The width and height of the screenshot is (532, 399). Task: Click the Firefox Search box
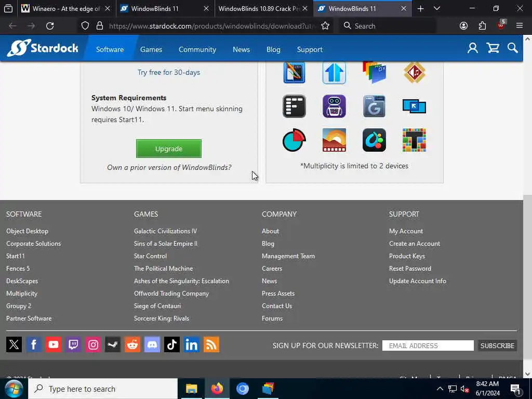click(x=387, y=26)
